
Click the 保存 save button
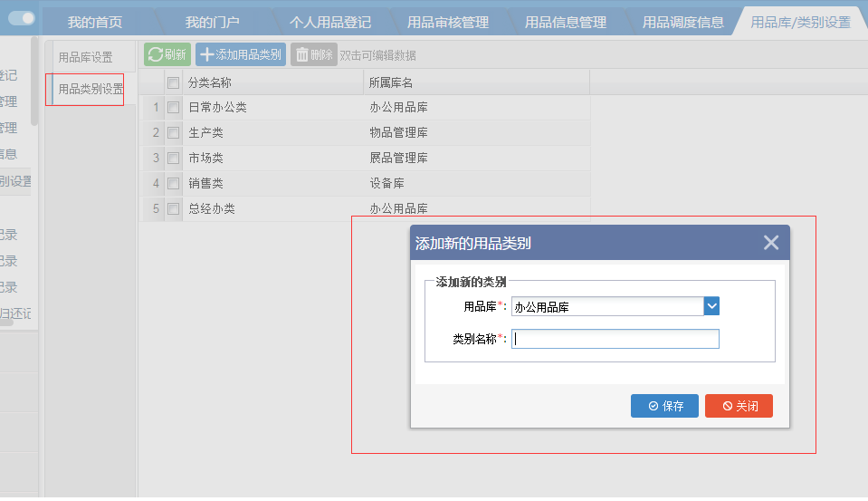click(664, 406)
